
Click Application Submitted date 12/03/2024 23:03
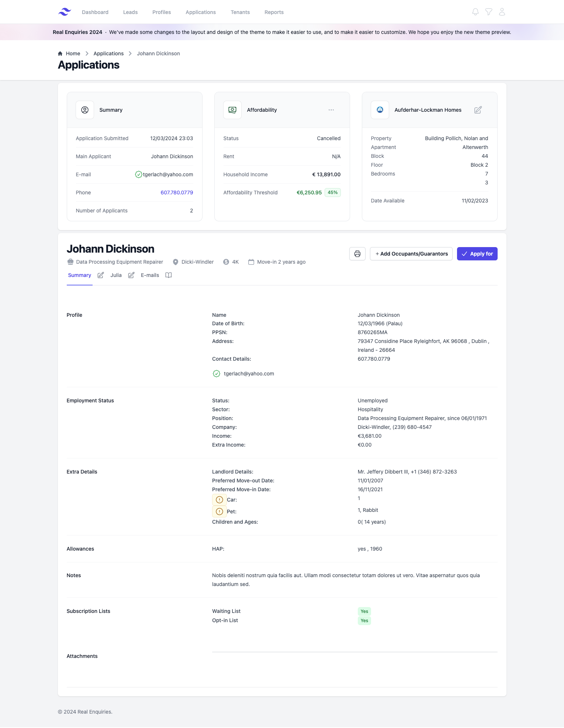pyautogui.click(x=172, y=138)
